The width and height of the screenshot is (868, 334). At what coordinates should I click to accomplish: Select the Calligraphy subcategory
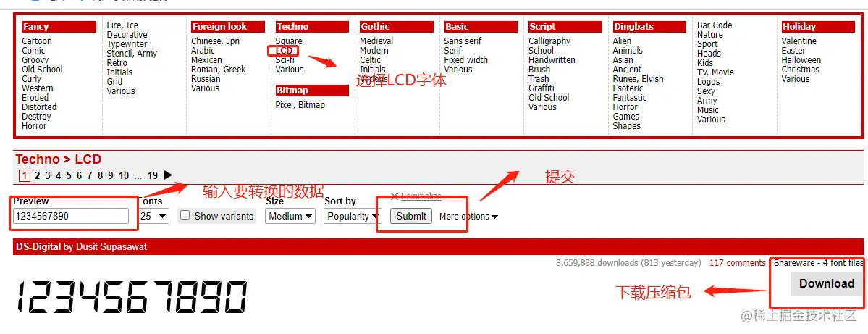549,41
